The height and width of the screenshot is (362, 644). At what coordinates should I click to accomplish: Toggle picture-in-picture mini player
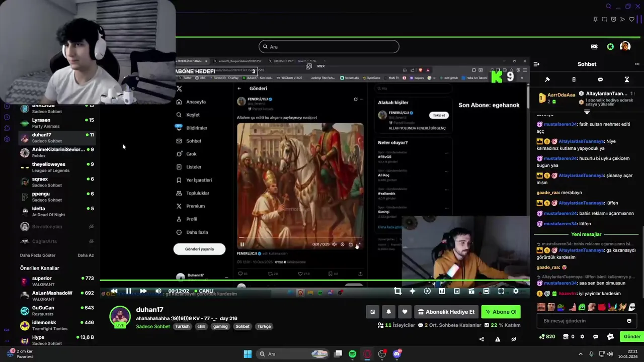[457, 291]
